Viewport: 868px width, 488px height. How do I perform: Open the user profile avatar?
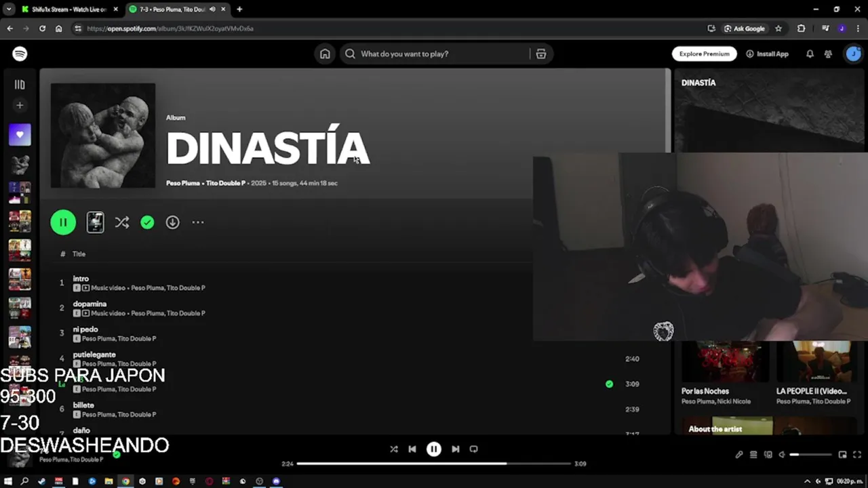[x=853, y=54]
